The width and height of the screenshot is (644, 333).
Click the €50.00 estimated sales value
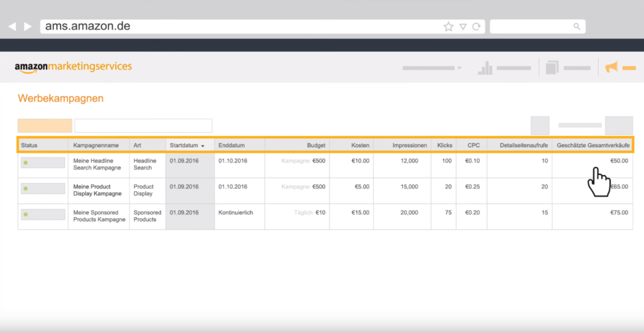[x=619, y=161]
